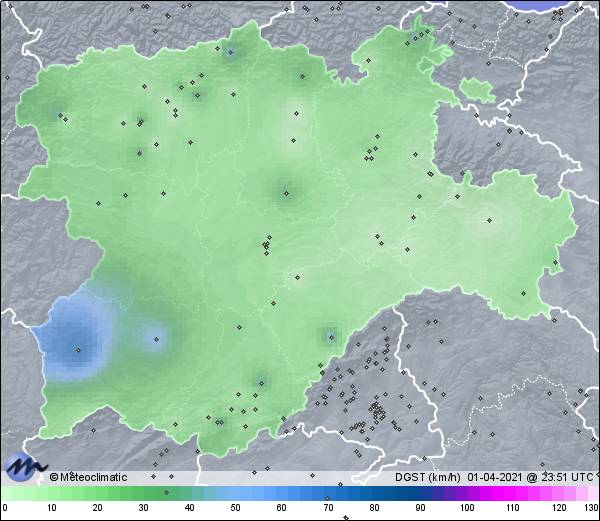Click the 01-04-2021 date text

[494, 477]
